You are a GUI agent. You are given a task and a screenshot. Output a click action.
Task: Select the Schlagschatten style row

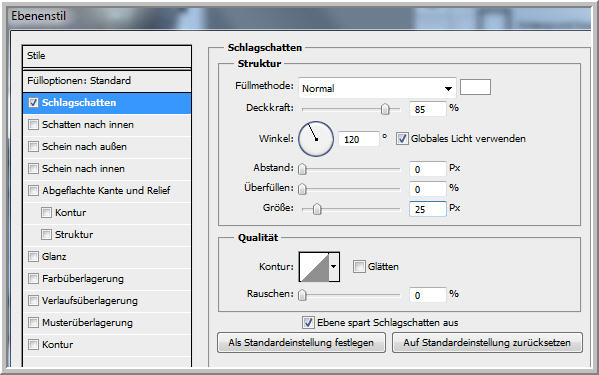[x=107, y=103]
